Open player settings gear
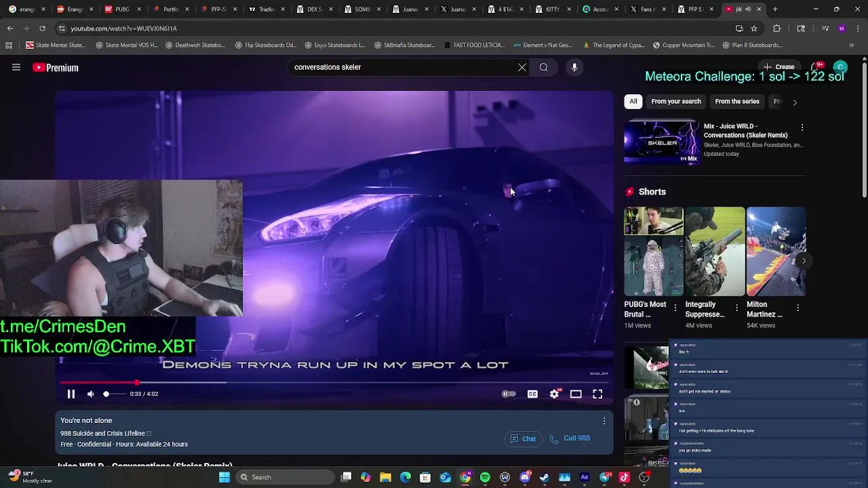 tap(555, 394)
